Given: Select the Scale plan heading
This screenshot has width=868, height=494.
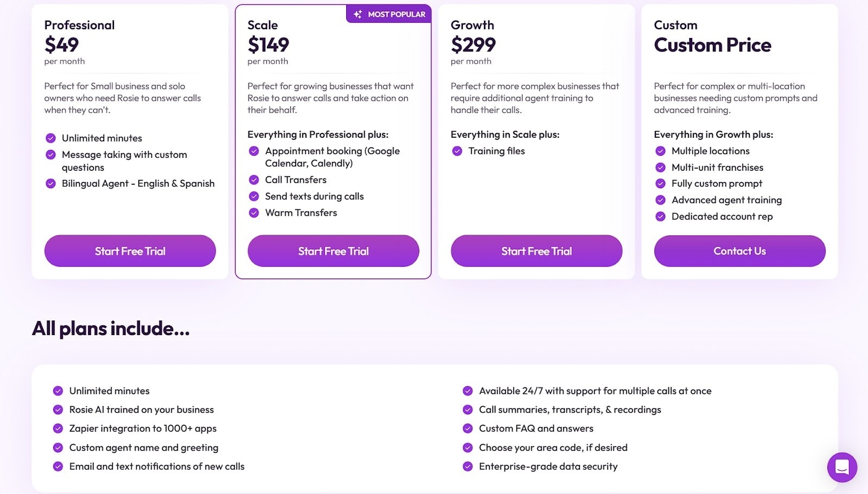Looking at the screenshot, I should [263, 25].
